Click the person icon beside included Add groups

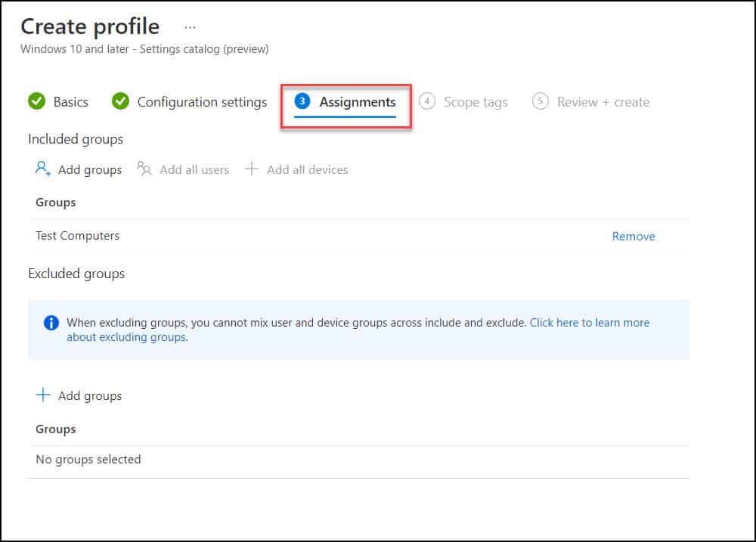tap(43, 169)
